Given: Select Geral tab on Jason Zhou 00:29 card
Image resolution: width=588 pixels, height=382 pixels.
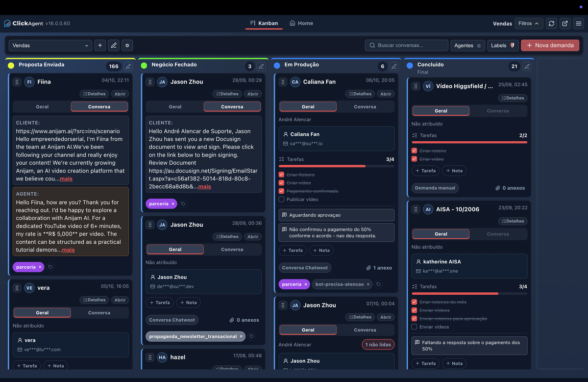Looking at the screenshot, I should 175,106.
